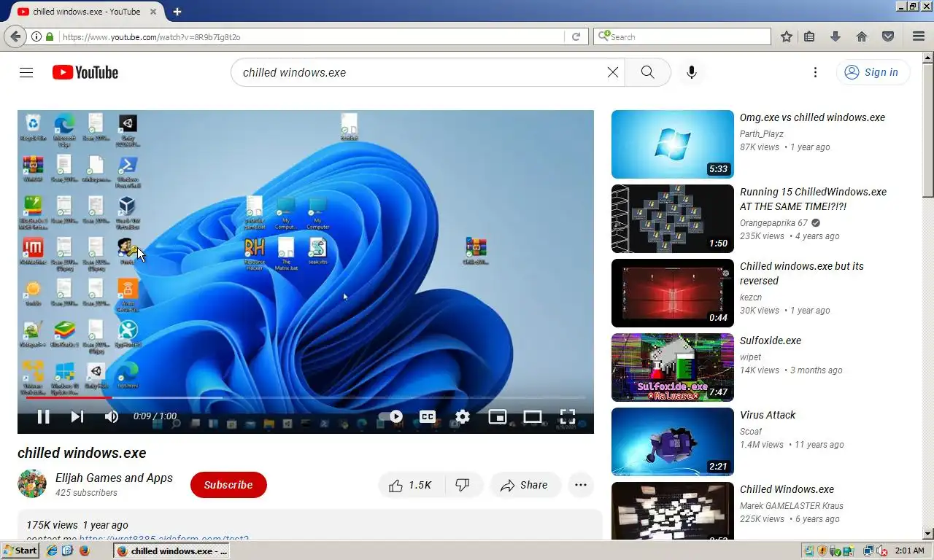Select chilled windows.exe taskbar window button
The width and height of the screenshot is (934, 560).
tap(171, 551)
